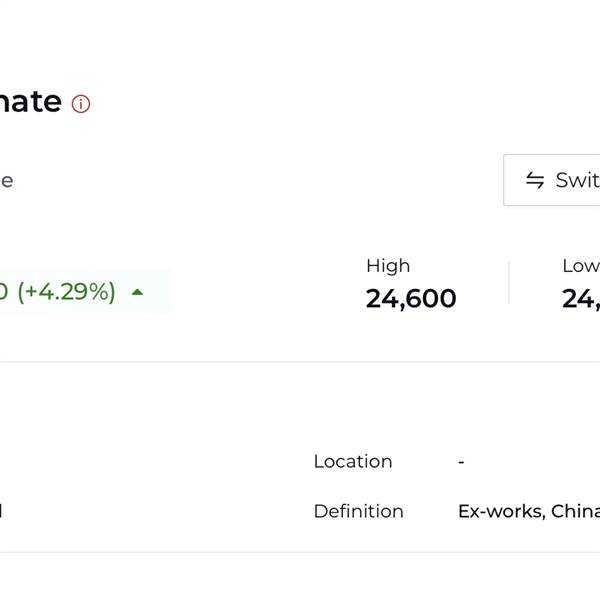This screenshot has width=600, height=600.
Task: Select the Ex-works, China definition text
Action: pos(528,511)
